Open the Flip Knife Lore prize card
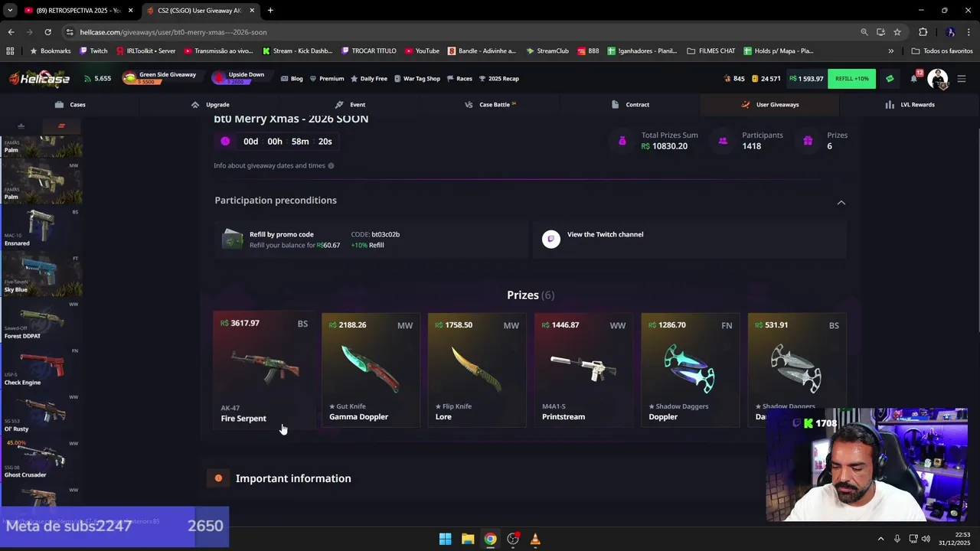The width and height of the screenshot is (980, 551). (477, 370)
